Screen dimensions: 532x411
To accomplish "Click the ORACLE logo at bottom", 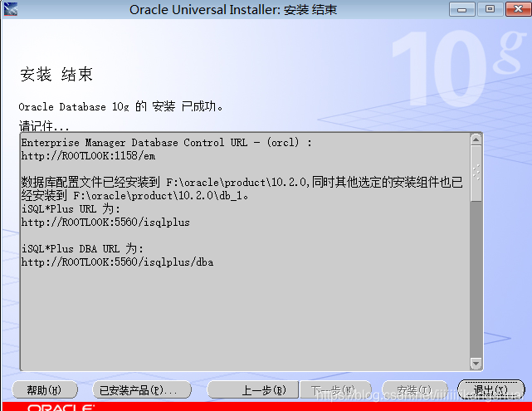I will [61, 408].
